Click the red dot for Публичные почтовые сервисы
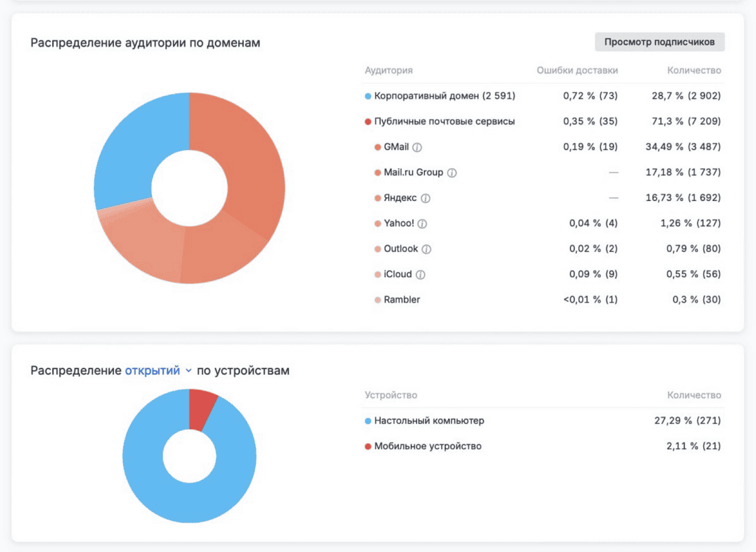 coord(368,122)
